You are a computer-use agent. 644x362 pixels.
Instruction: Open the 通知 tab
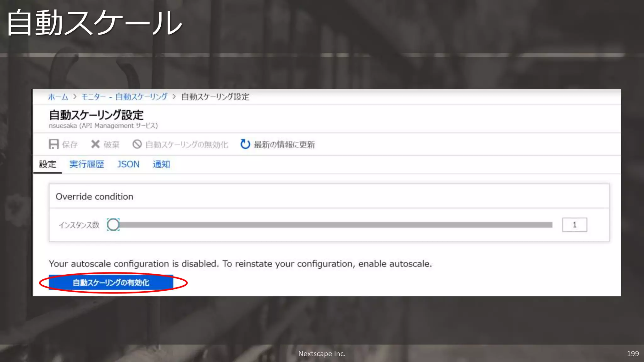pos(161,164)
